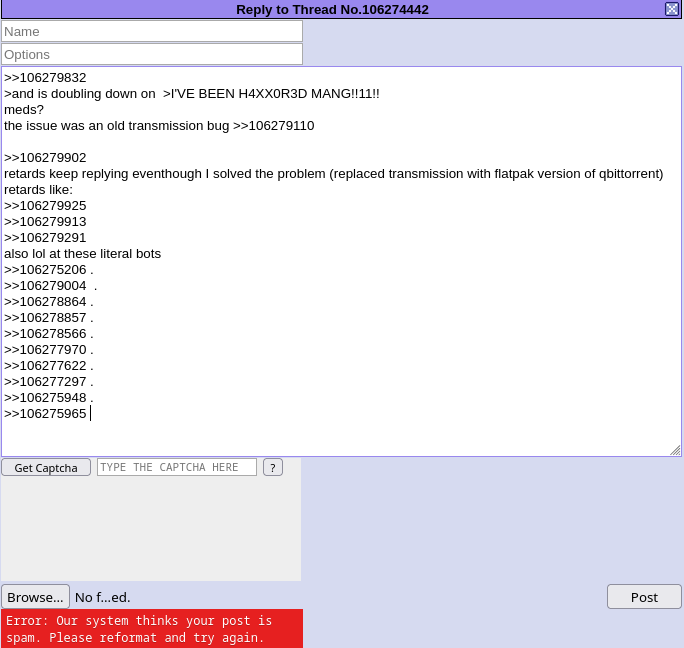The height and width of the screenshot is (648, 684).
Task: Click the spam error message banner
Action: [151, 629]
